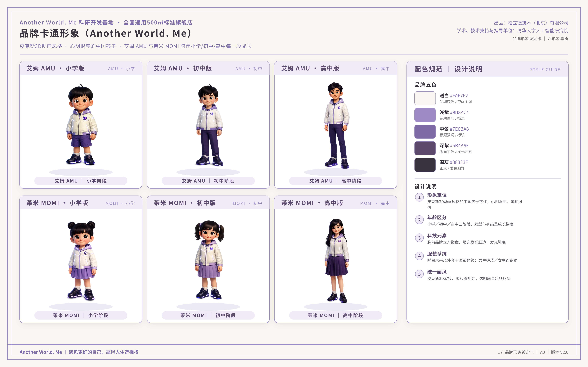Click the number 3 circle for 科技元素
The width and height of the screenshot is (588, 367).
(419, 238)
